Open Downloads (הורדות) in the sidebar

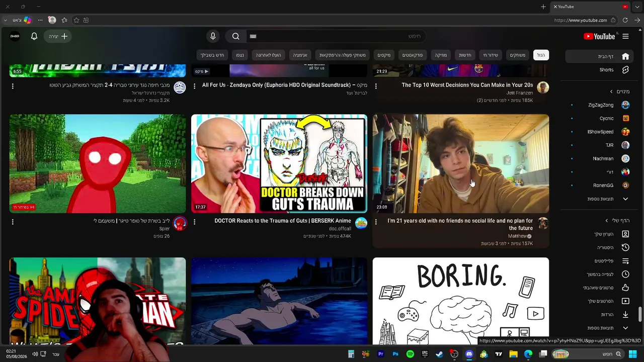[x=600, y=314]
